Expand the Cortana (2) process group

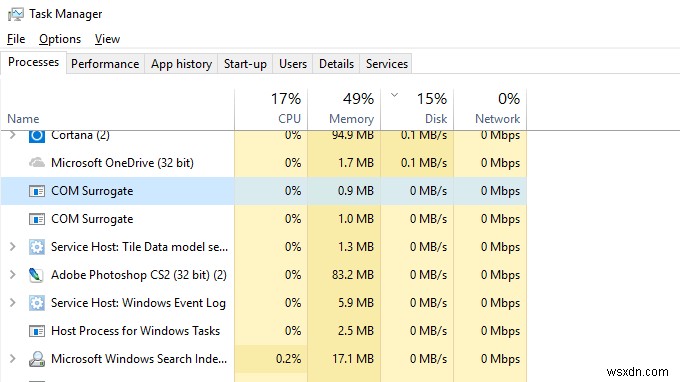pos(13,135)
